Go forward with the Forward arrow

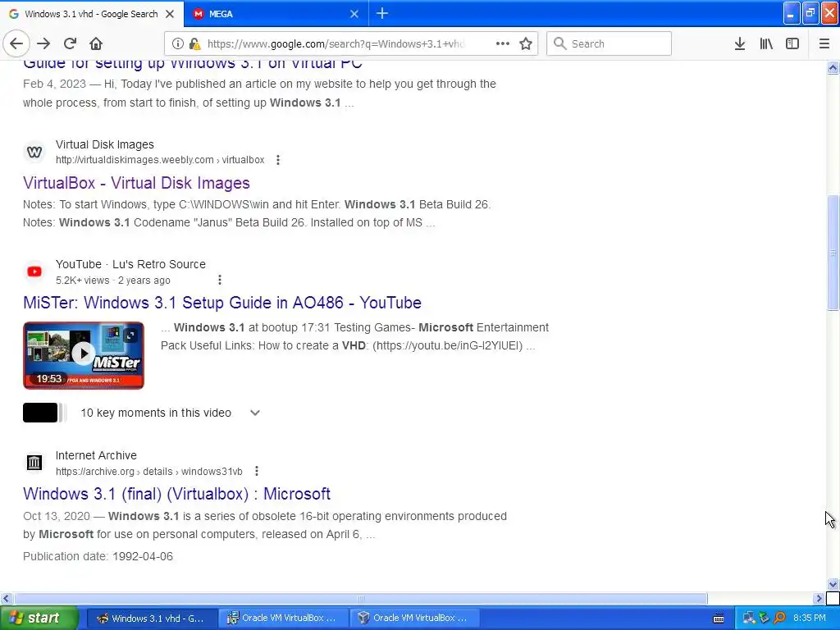43,44
